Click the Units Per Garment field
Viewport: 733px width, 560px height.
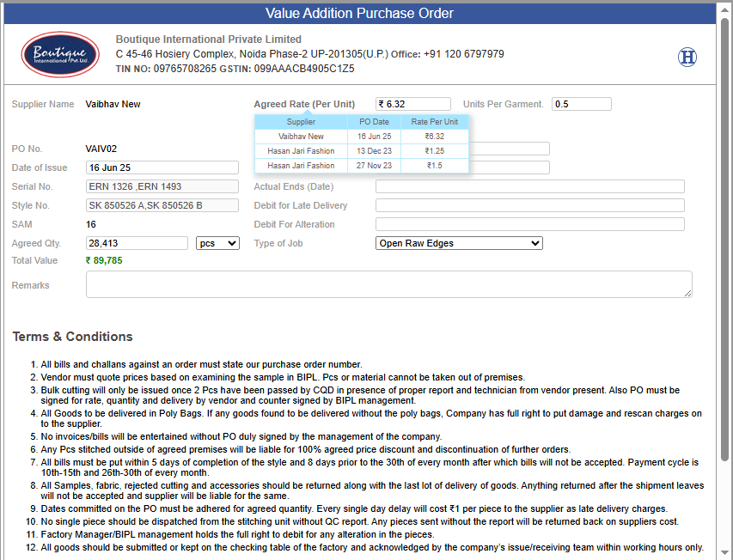pos(582,104)
